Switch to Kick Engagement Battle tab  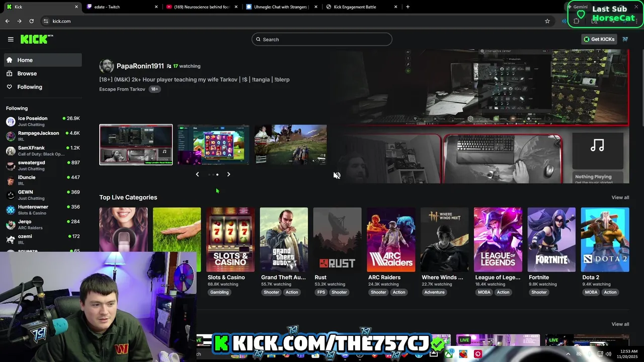[x=360, y=7]
